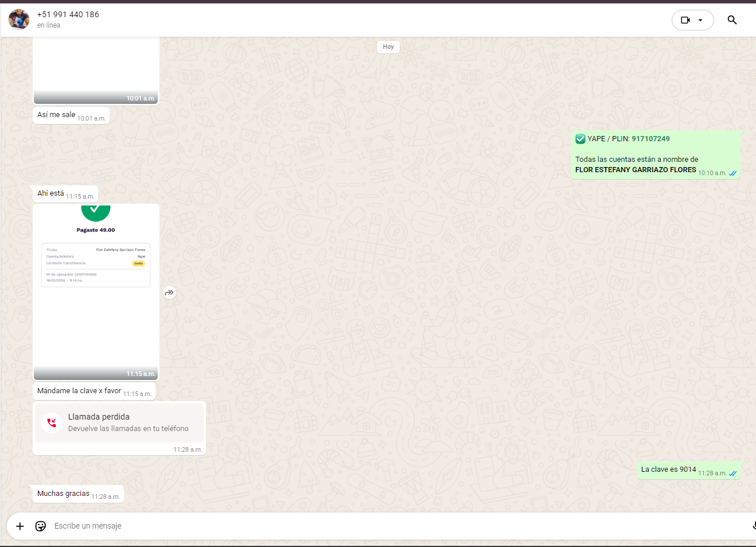Open contact info for +51 991 440 186
The image size is (756, 547).
pyautogui.click(x=68, y=14)
